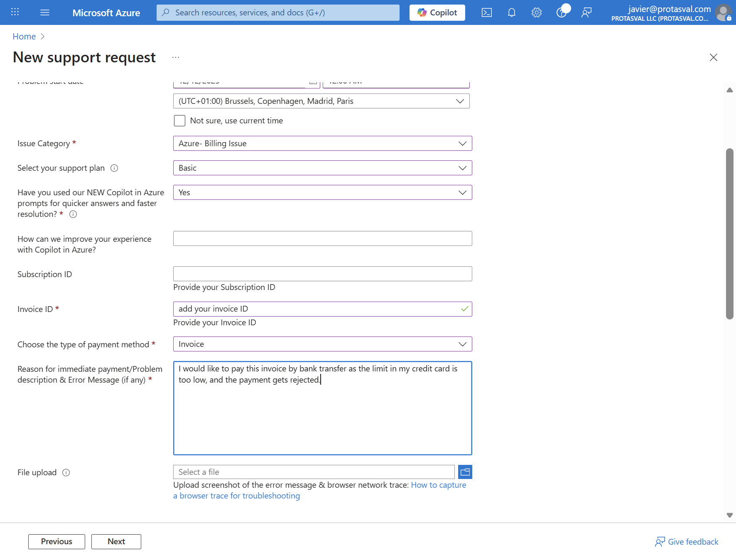Launch Cloud Shell from the top bar
Viewport: 736px width, 560px height.
click(x=487, y=12)
